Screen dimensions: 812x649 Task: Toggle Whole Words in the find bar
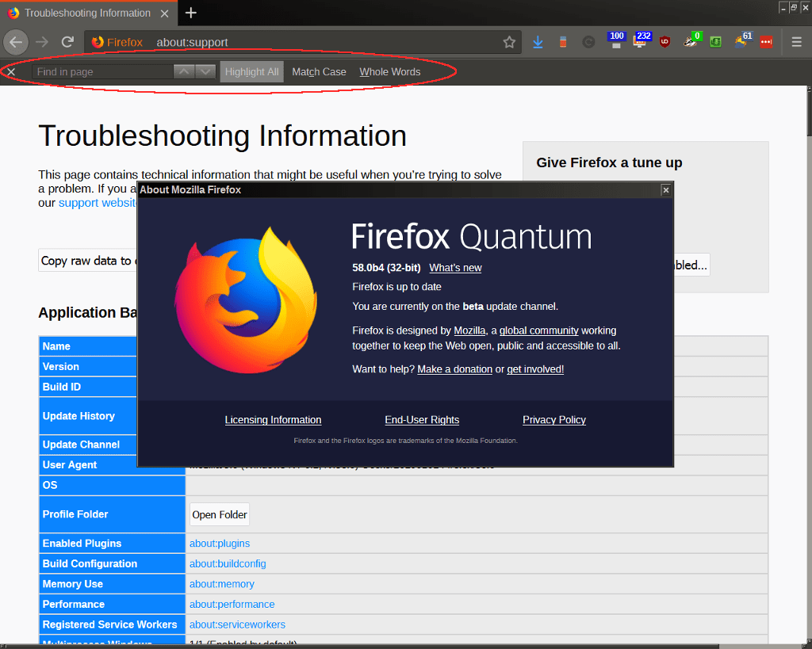coord(390,72)
